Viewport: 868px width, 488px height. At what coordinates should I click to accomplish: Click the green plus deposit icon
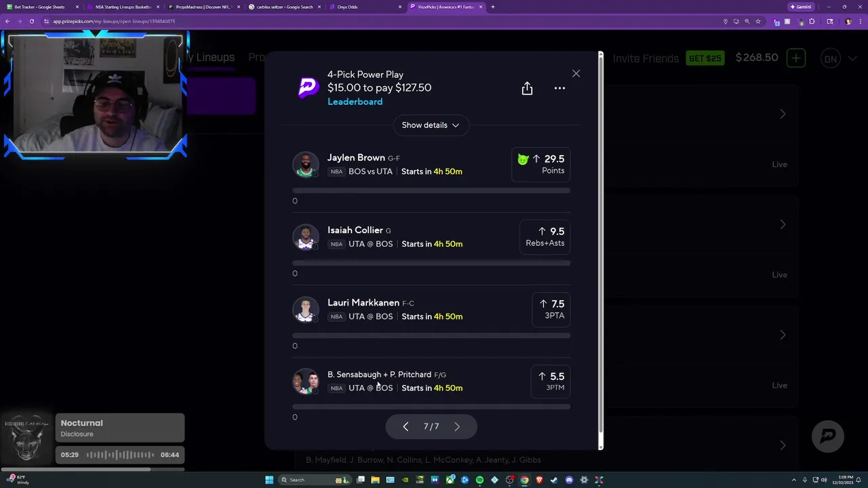tap(796, 58)
